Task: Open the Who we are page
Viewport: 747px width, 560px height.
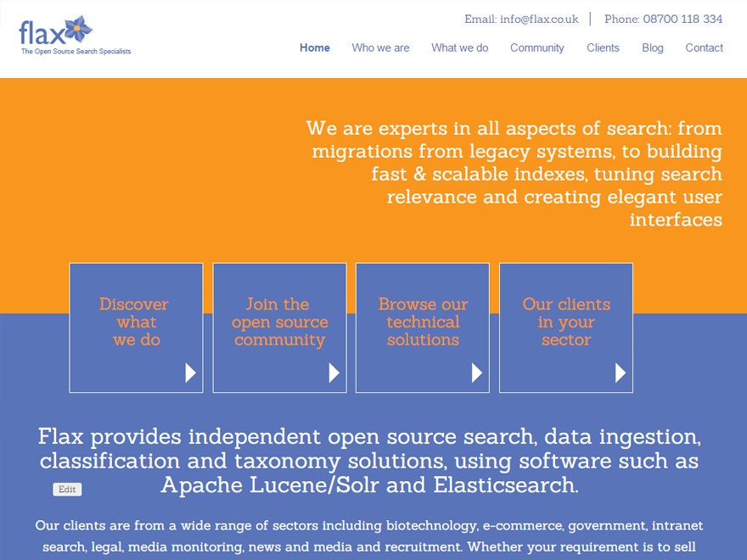Action: pos(380,48)
